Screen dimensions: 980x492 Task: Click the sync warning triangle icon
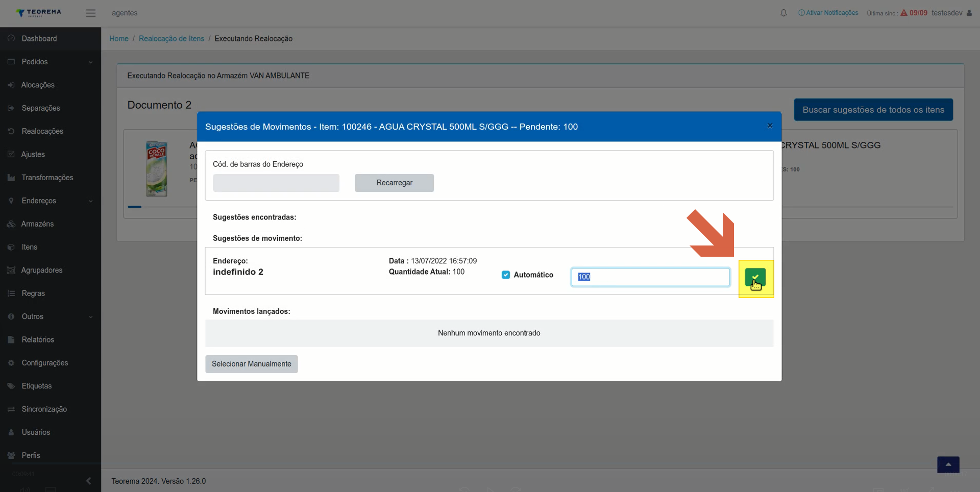pos(904,13)
